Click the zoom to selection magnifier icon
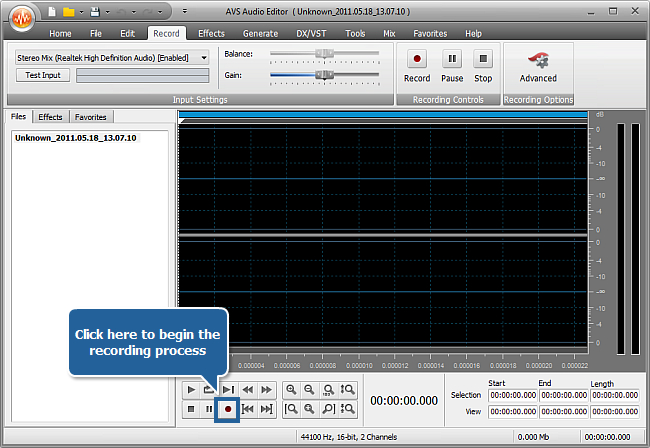This screenshot has height=448, width=650. (309, 409)
